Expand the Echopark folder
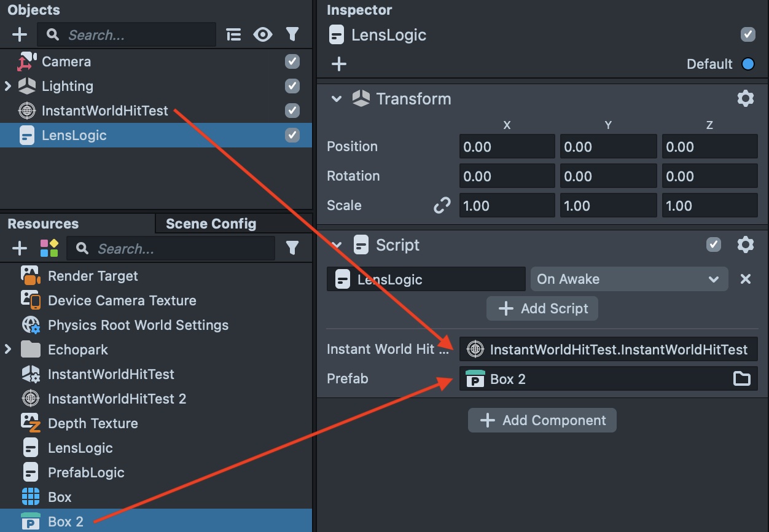The image size is (769, 532). 8,350
